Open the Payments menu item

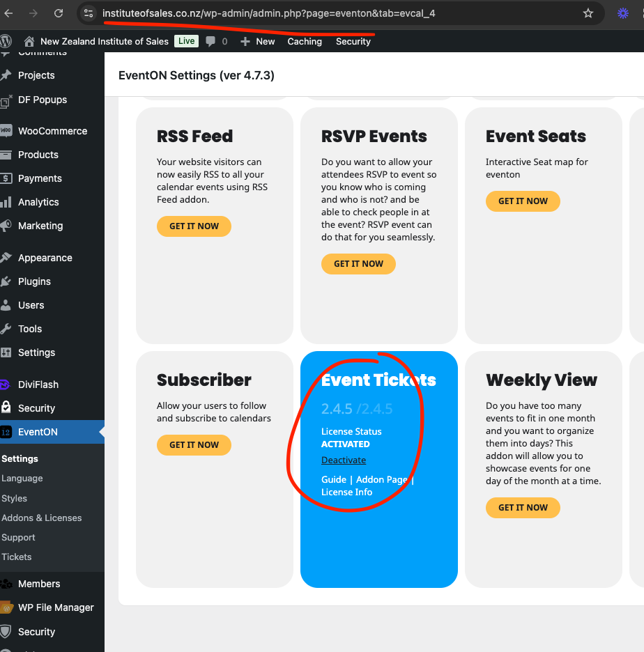[40, 178]
